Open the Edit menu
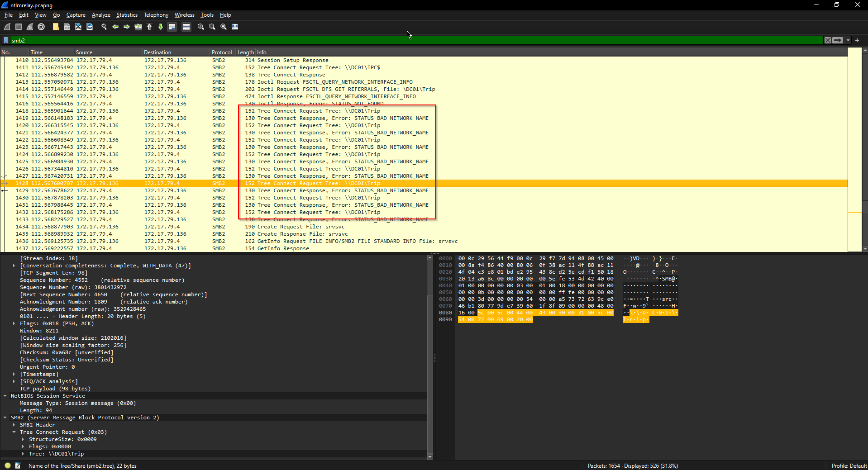 pos(24,15)
